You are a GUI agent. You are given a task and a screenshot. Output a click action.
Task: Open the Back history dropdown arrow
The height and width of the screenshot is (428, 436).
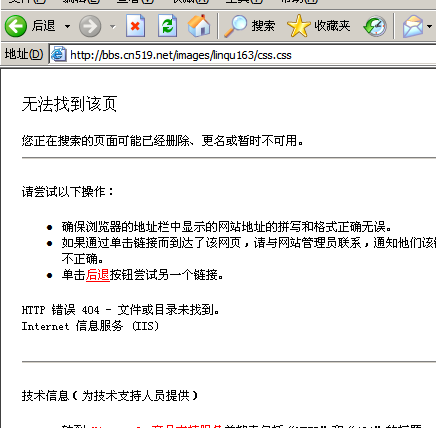[x=67, y=26]
